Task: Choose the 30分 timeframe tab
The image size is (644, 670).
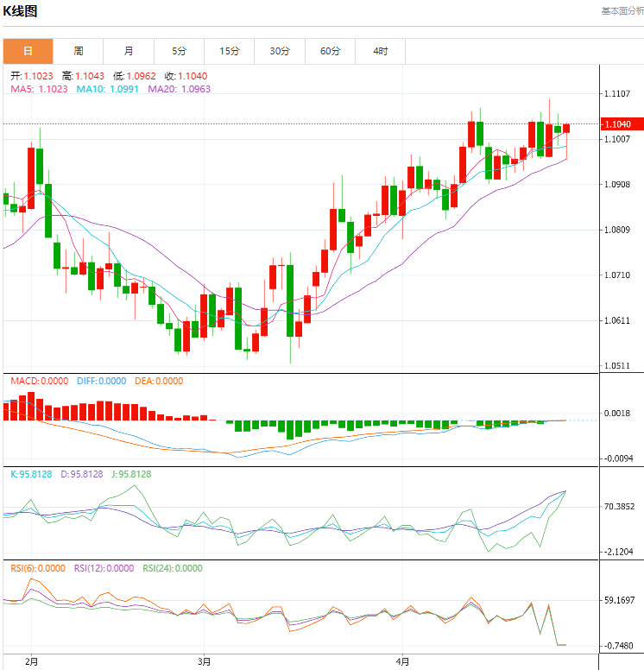Action: pyautogui.click(x=280, y=51)
